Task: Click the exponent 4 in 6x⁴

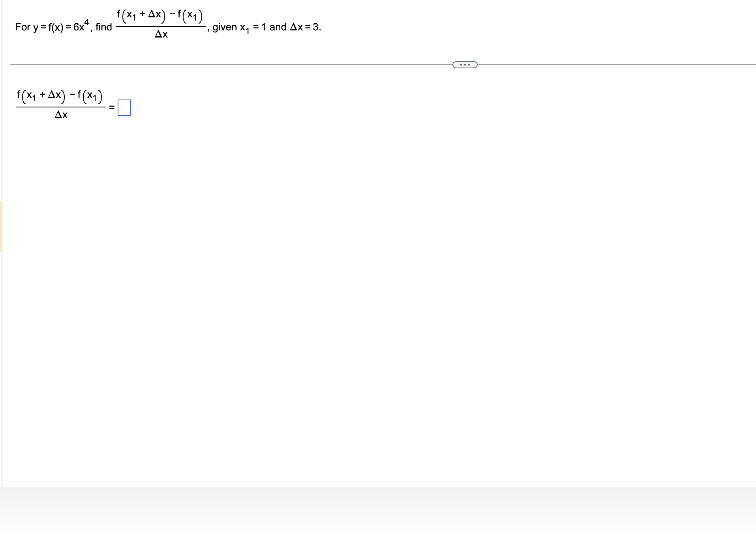Action: [86, 22]
